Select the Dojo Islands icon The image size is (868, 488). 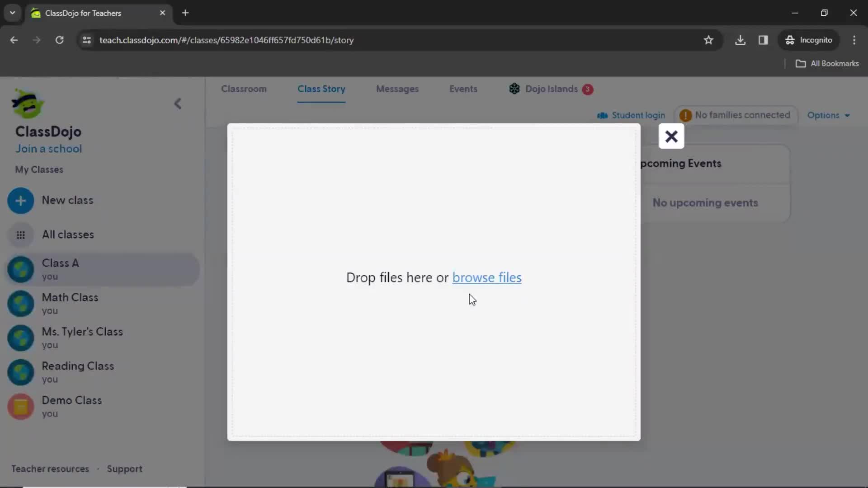click(x=514, y=89)
